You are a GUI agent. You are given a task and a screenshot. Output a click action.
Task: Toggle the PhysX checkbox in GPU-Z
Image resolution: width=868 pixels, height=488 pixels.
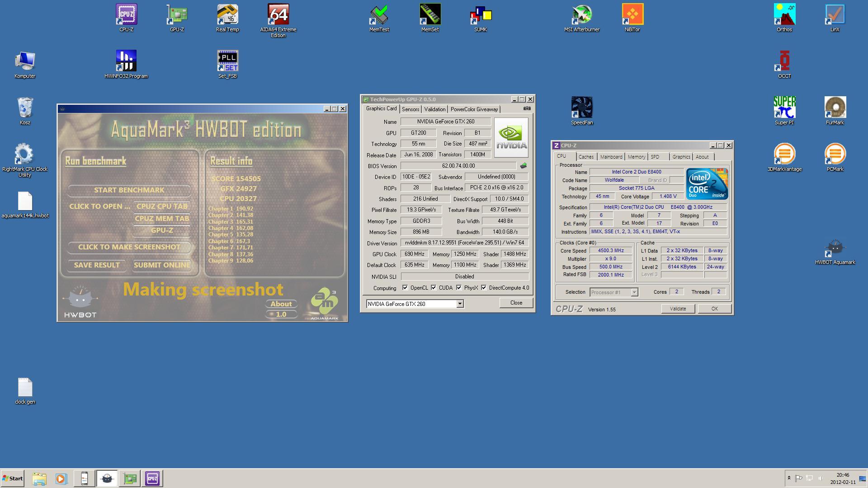(459, 288)
